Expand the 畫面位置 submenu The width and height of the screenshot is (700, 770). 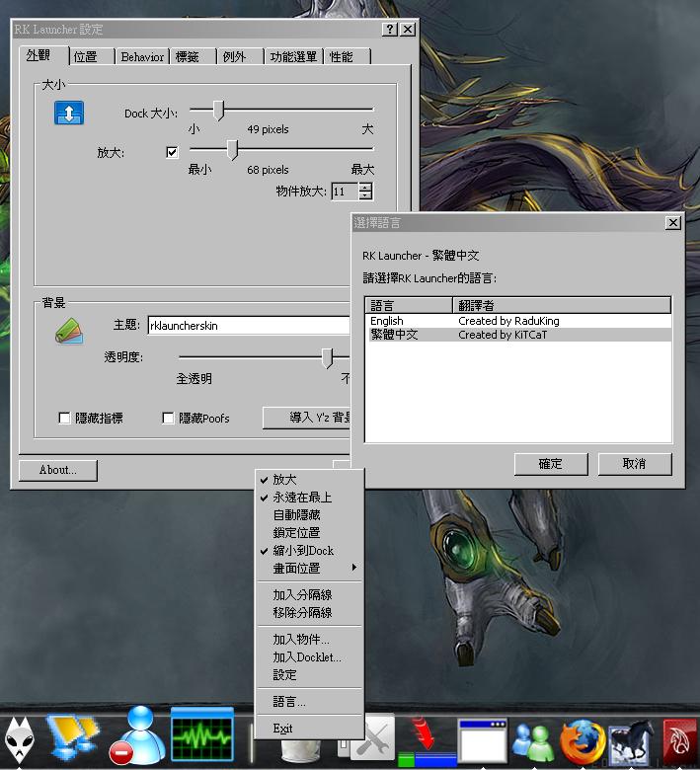point(310,569)
